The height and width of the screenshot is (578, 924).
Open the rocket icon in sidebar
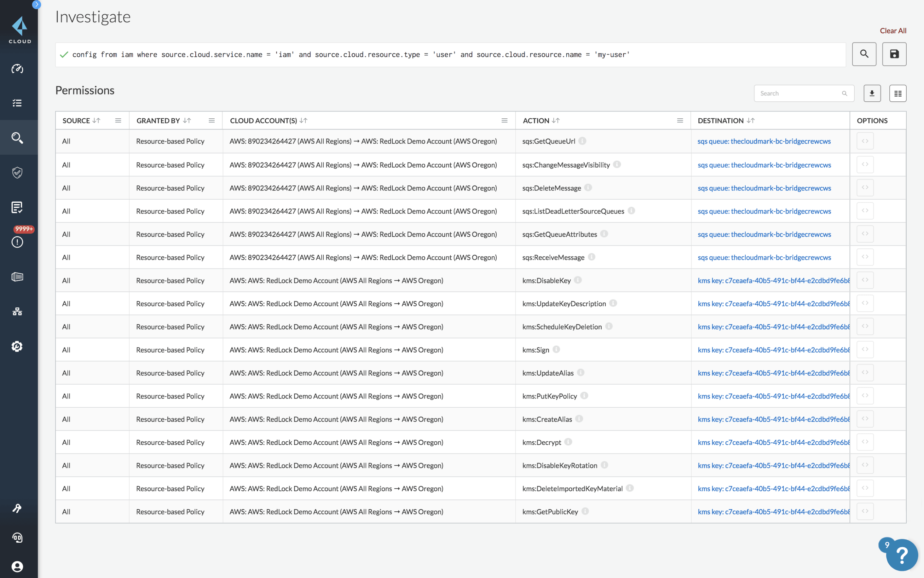pos(17,508)
